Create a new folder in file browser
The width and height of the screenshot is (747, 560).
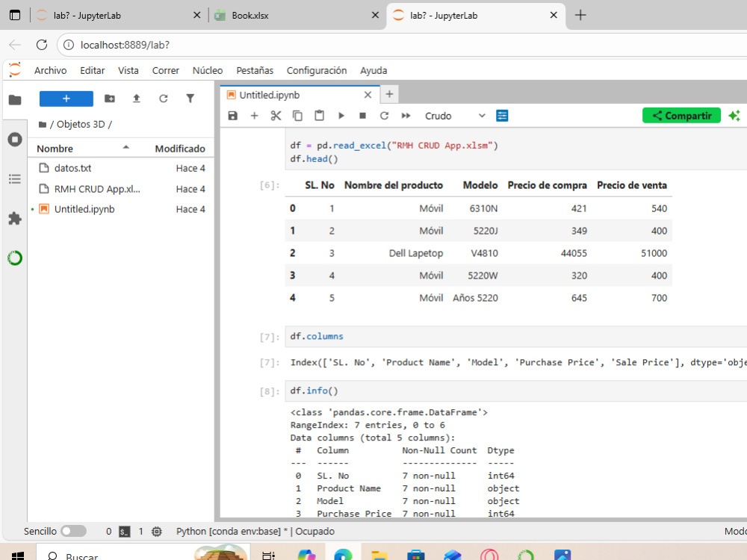tap(110, 99)
